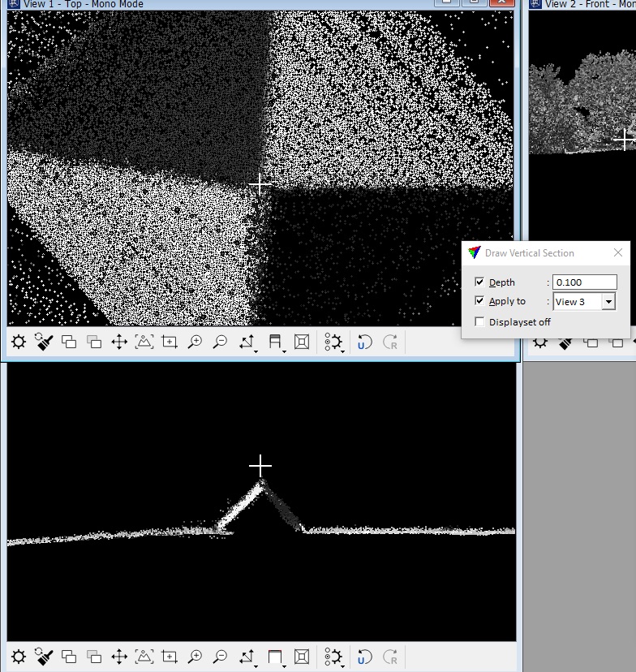Image resolution: width=636 pixels, height=672 pixels.
Task: Click Zoom In magnifier in View 1 toolbar
Action: pos(195,342)
